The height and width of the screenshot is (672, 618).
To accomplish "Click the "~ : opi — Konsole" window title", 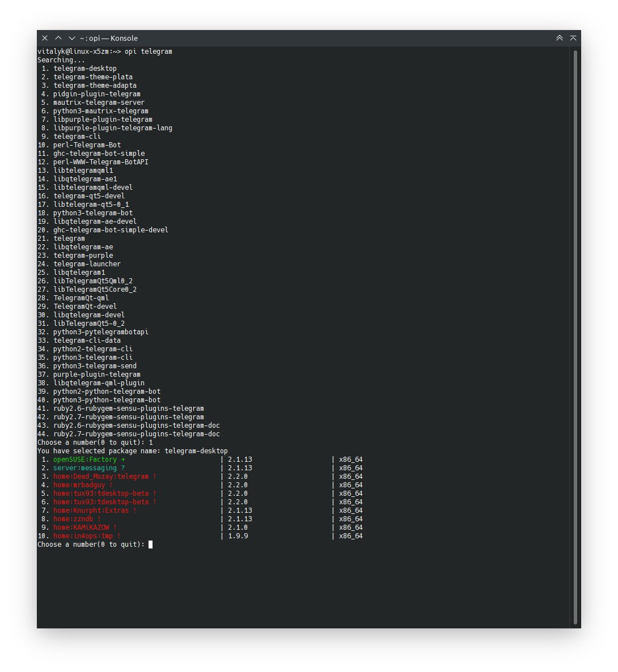I will (108, 38).
